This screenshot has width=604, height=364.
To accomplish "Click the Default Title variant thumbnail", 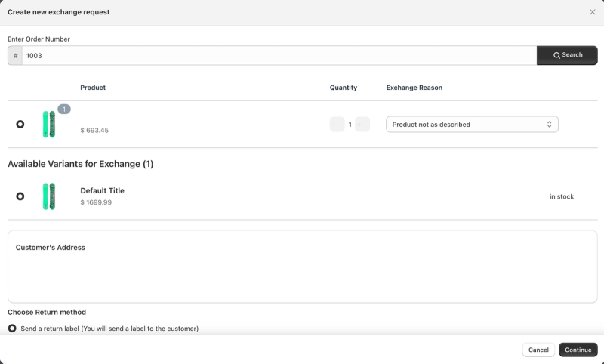I will click(x=49, y=196).
